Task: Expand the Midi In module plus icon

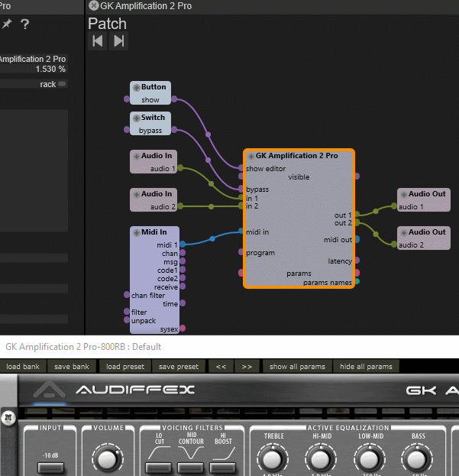Action: (137, 233)
